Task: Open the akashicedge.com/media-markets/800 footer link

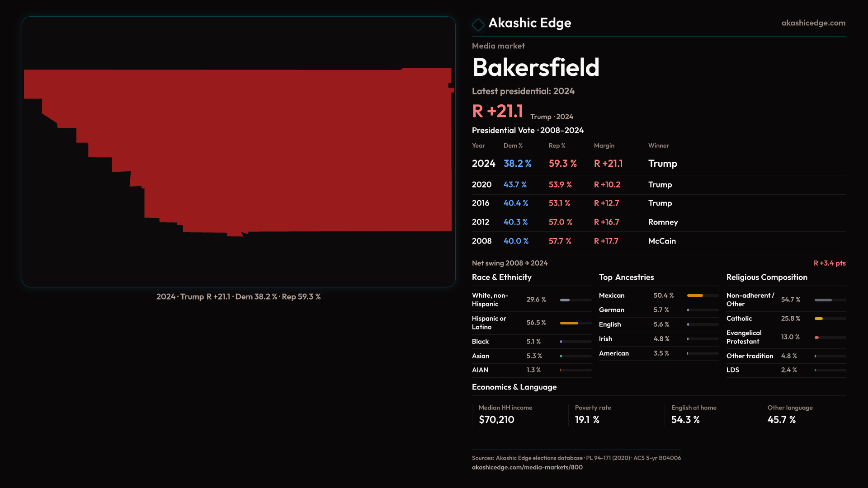Action: click(x=527, y=467)
